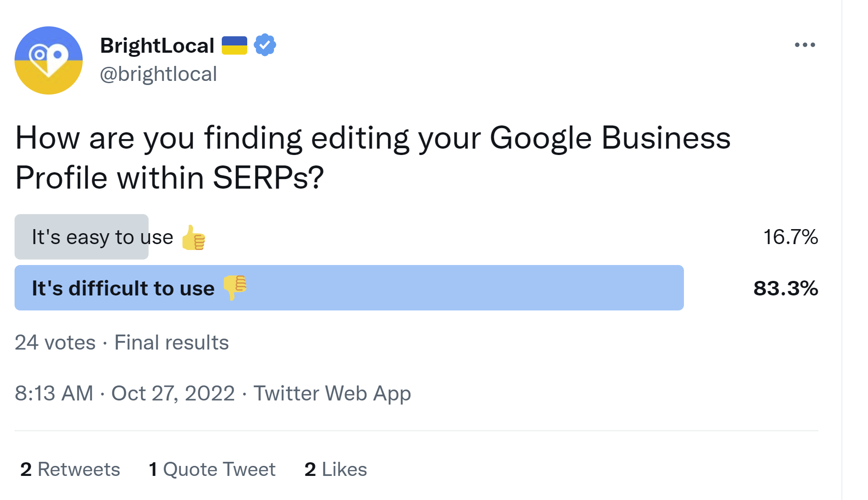
Task: Select the "It's difficult to use" poll bar
Action: click(x=349, y=288)
